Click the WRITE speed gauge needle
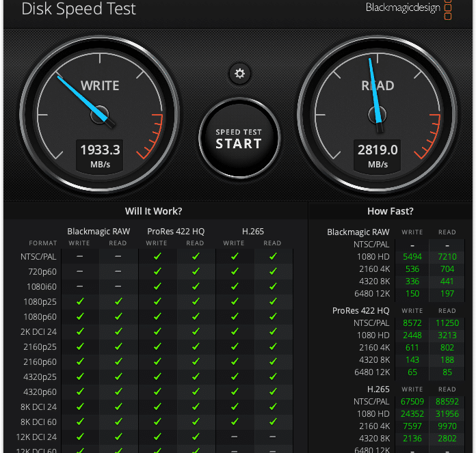This screenshot has width=476, height=453. tap(85, 100)
